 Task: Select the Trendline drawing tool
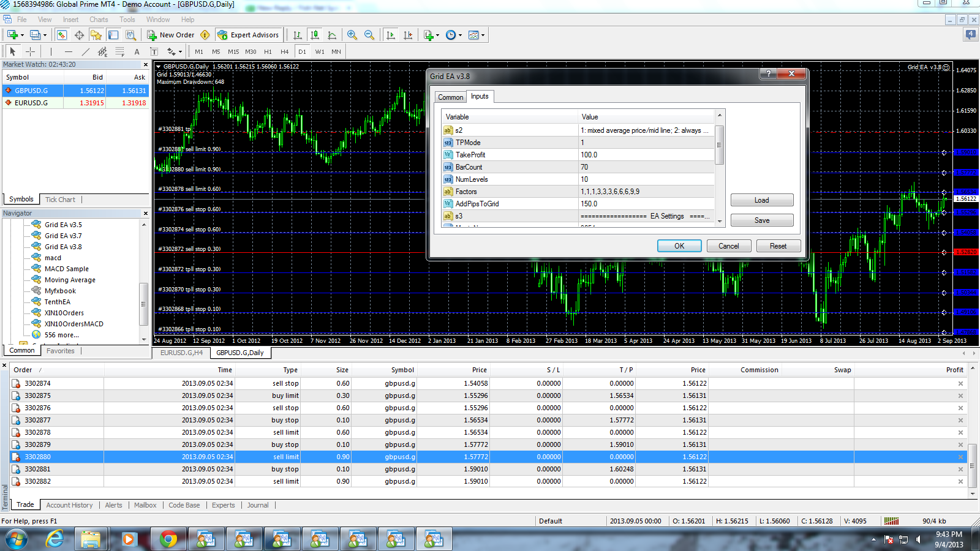click(x=85, y=51)
